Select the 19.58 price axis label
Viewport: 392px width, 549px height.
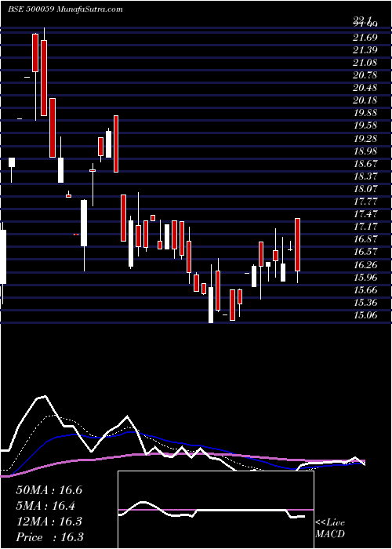[x=365, y=125]
